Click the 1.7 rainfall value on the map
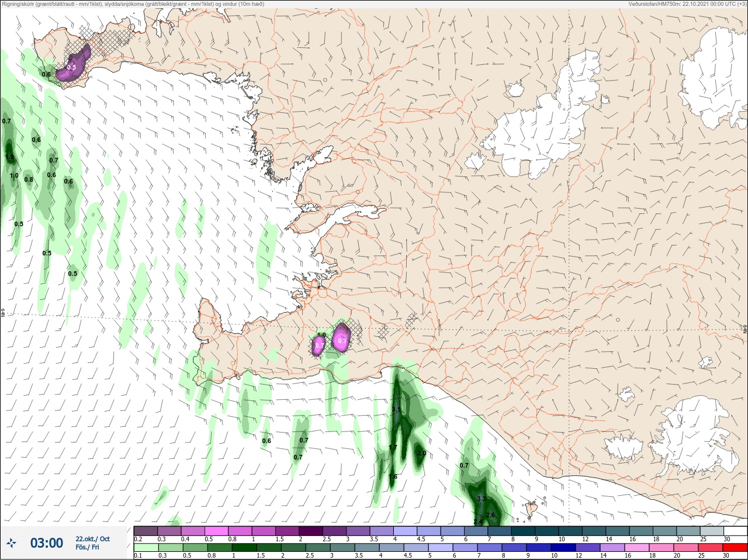Viewport: 748px width, 560px height. pyautogui.click(x=393, y=447)
